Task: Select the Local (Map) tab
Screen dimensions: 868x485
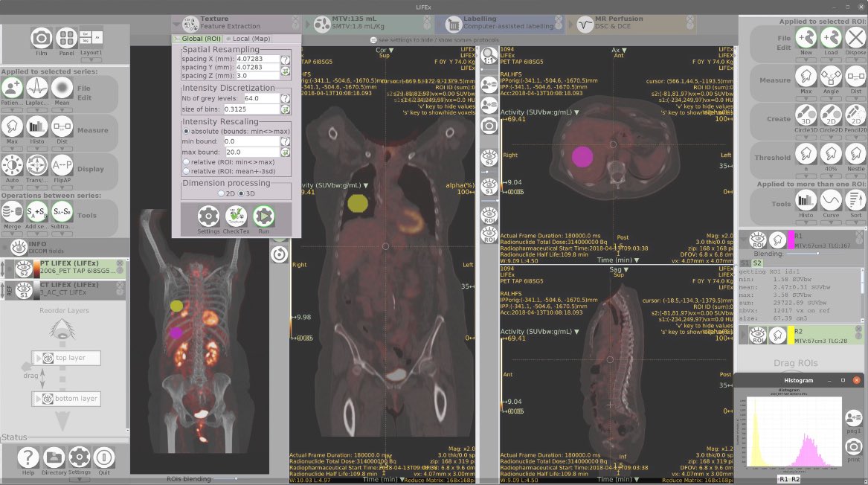Action: tap(248, 39)
